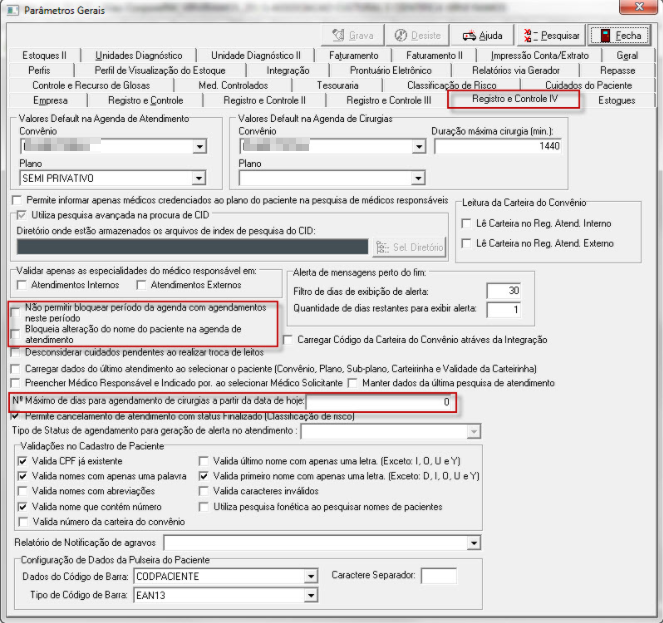The image size is (663, 623).
Task: Expand the SEMI PRIVATIVO Plano dropdown
Action: tap(199, 178)
